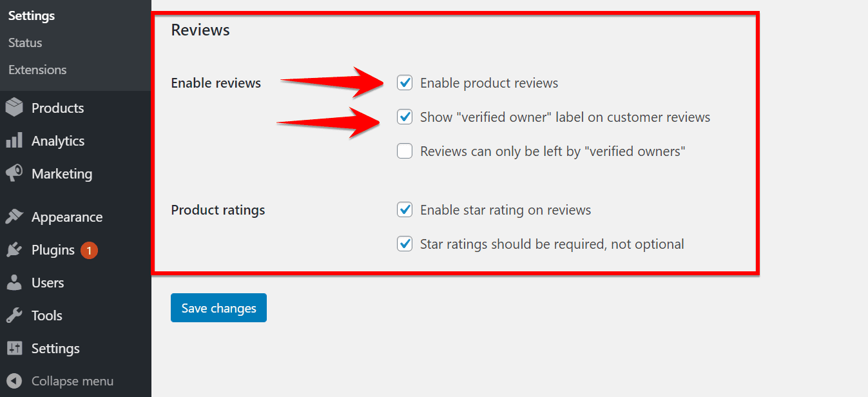Click the Collapse menu arrow icon
Screen dimensions: 868x397
tap(14, 381)
